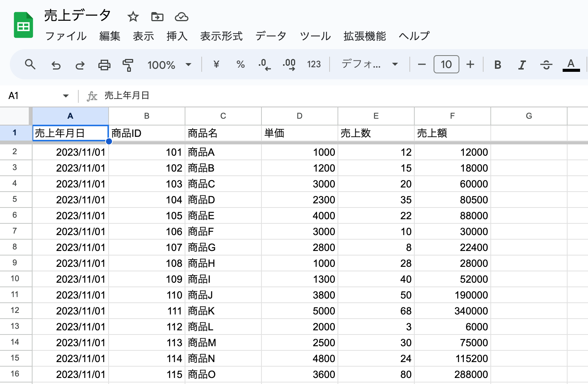Open the search menus magnifier icon
The width and height of the screenshot is (588, 384).
click(x=30, y=65)
